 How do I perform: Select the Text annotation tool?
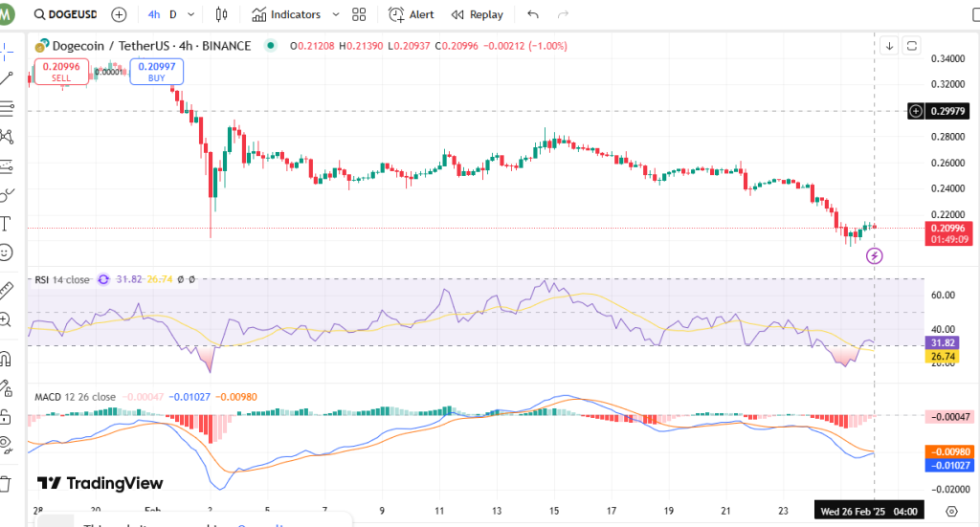coord(6,224)
